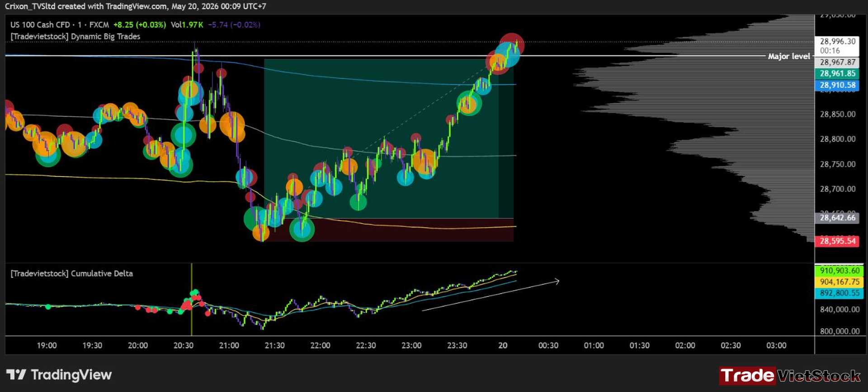Click the 20:30 time axis label
This screenshot has height=392, width=868.
[184, 345]
